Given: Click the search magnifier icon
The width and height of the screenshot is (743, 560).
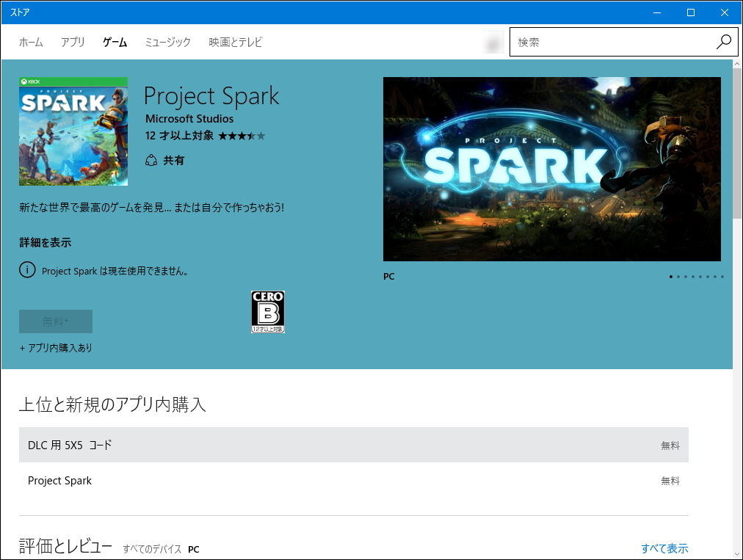Looking at the screenshot, I should pyautogui.click(x=724, y=42).
